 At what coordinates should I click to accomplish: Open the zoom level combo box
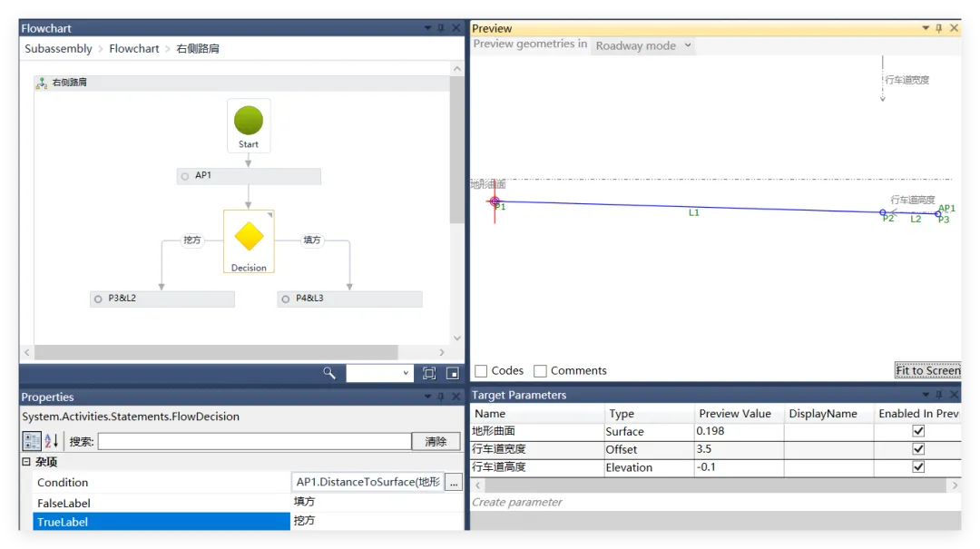(x=378, y=373)
